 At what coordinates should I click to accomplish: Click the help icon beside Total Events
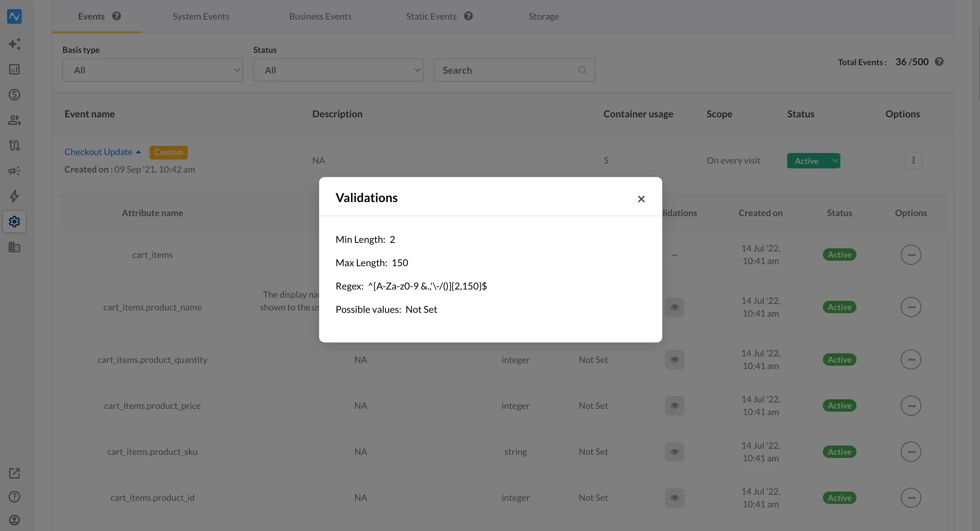[939, 62]
